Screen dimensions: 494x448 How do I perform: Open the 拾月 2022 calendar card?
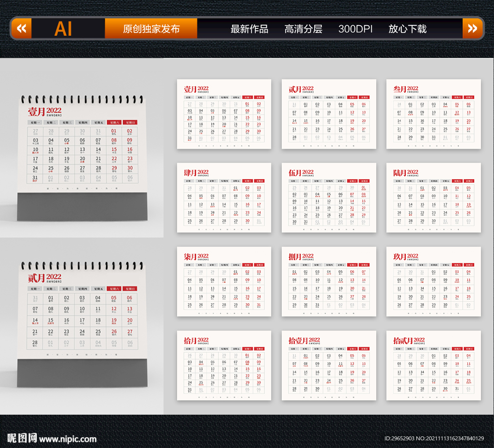[x=224, y=365]
